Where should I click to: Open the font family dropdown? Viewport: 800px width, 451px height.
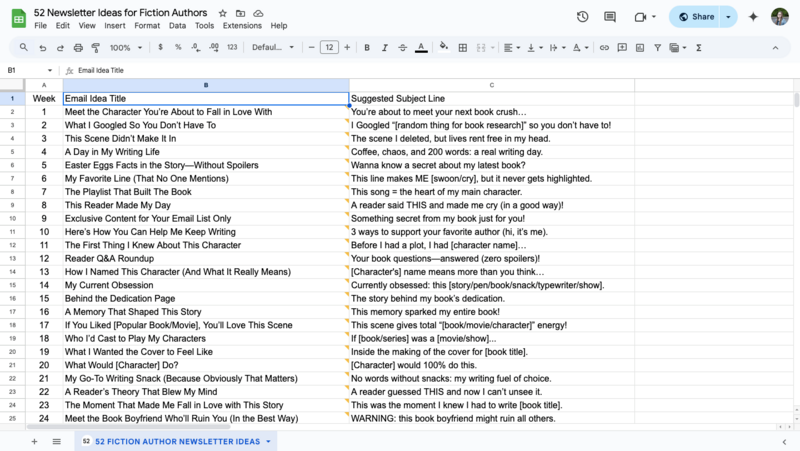(273, 47)
